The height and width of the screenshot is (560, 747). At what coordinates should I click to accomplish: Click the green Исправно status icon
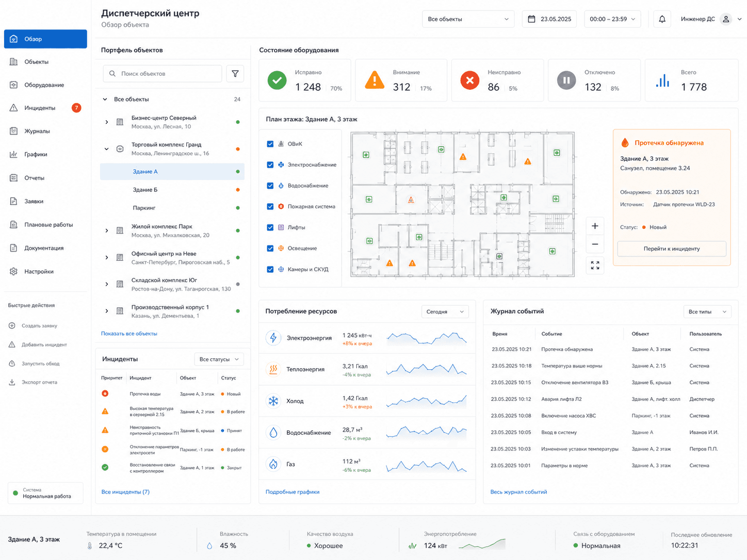(x=277, y=80)
